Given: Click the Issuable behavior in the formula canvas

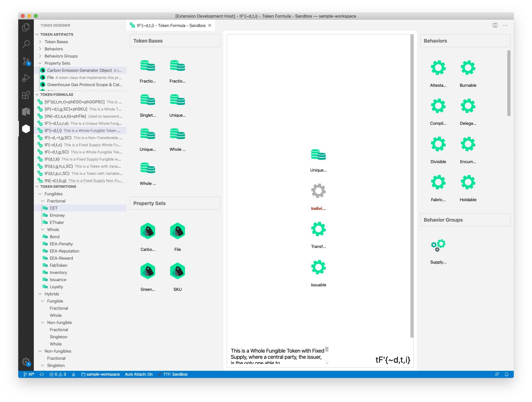Looking at the screenshot, I should (318, 267).
